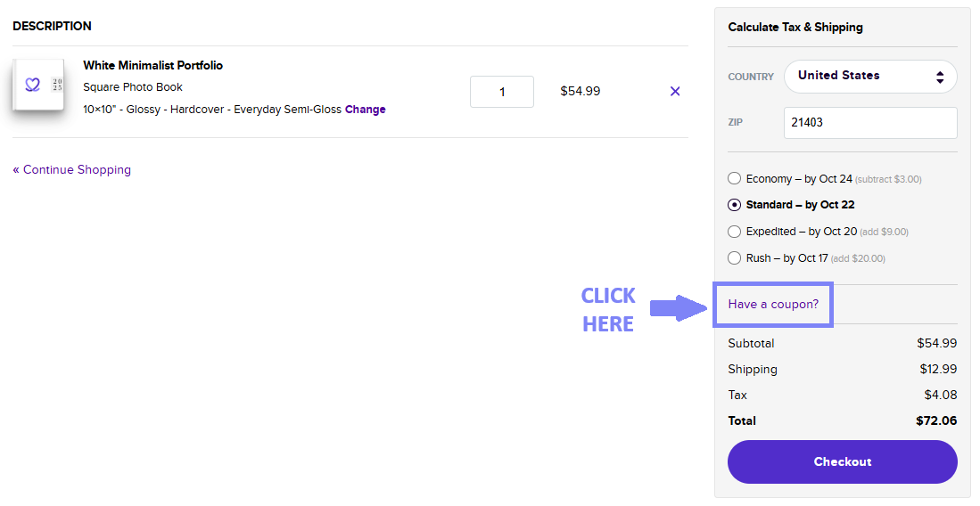980x506 pixels.
Task: Select Standard shipping by Oct 22
Action: [735, 205]
